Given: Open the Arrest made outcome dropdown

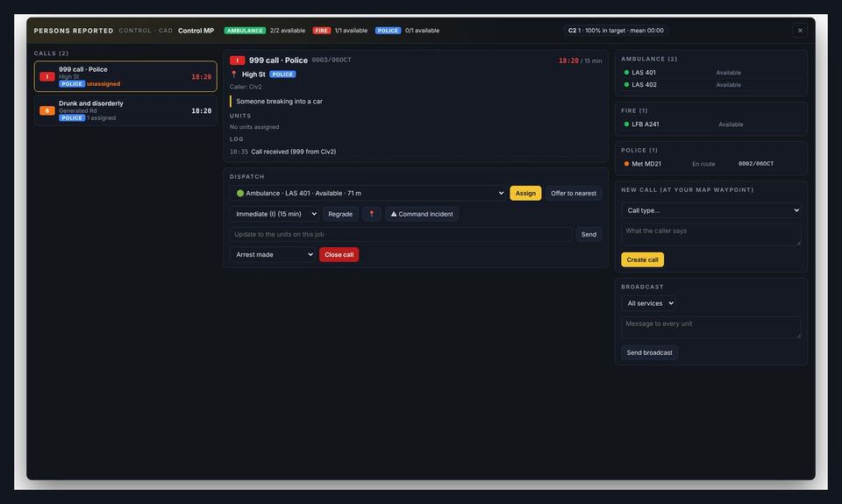Looking at the screenshot, I should coord(272,254).
